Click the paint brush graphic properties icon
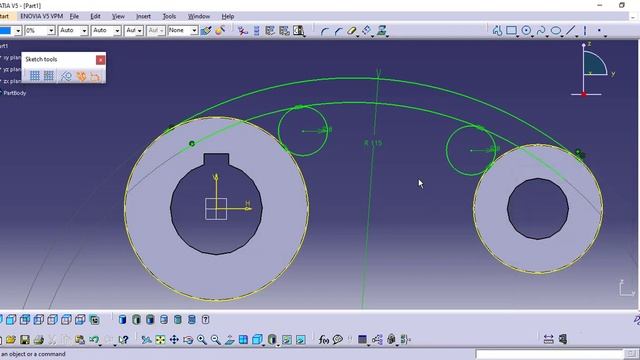The image size is (640, 360). tap(206, 31)
